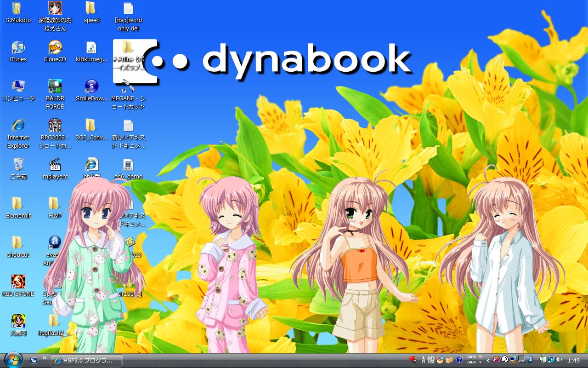Click the volume speaker tray icon
Image resolution: width=588 pixels, height=368 pixels.
559,360
